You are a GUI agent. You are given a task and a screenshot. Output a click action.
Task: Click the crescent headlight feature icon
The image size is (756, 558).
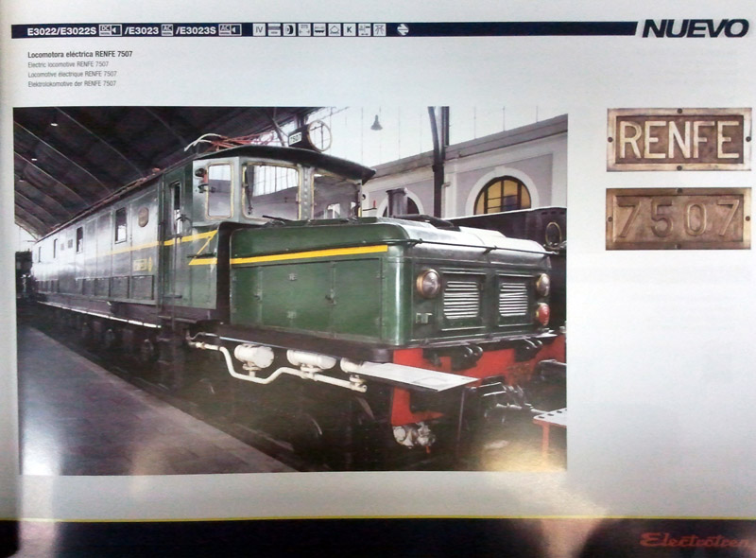click(x=289, y=30)
